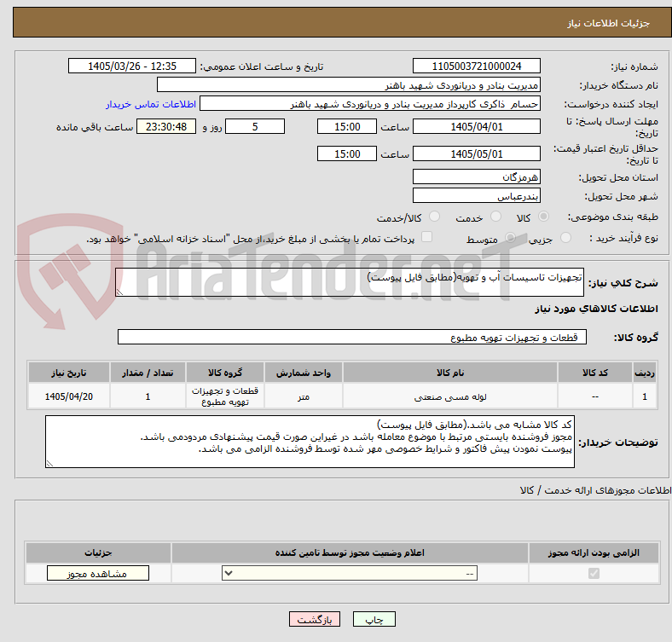Toggle the mandatory license checkbox

(594, 573)
